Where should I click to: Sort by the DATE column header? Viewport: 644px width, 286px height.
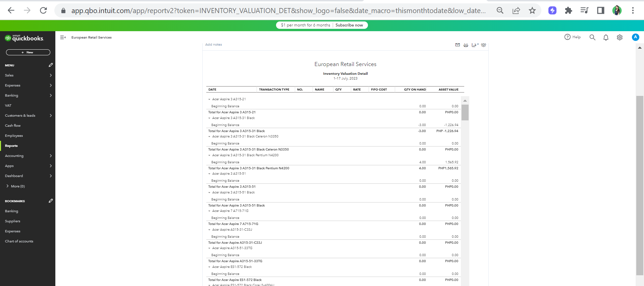[212, 90]
